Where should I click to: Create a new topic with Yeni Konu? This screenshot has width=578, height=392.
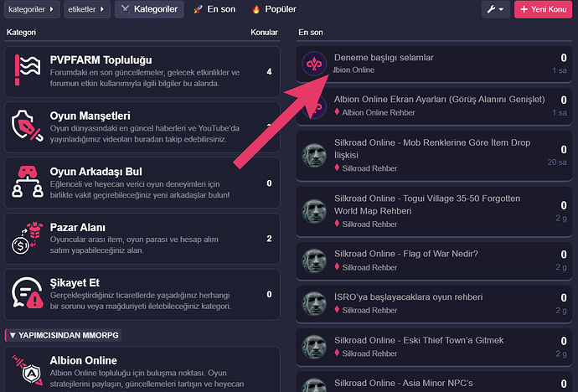543,9
